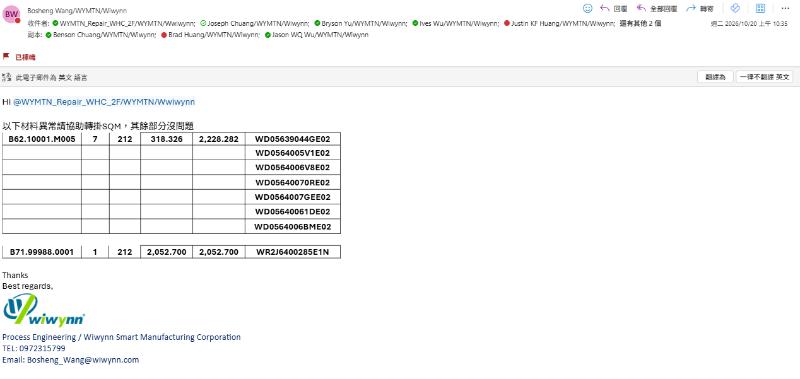Reply all to the email (全部回覆)

[657, 9]
